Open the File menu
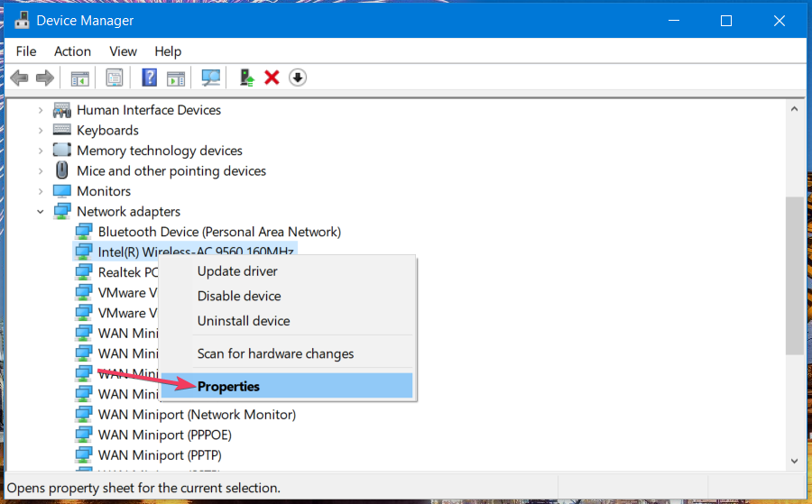 26,51
